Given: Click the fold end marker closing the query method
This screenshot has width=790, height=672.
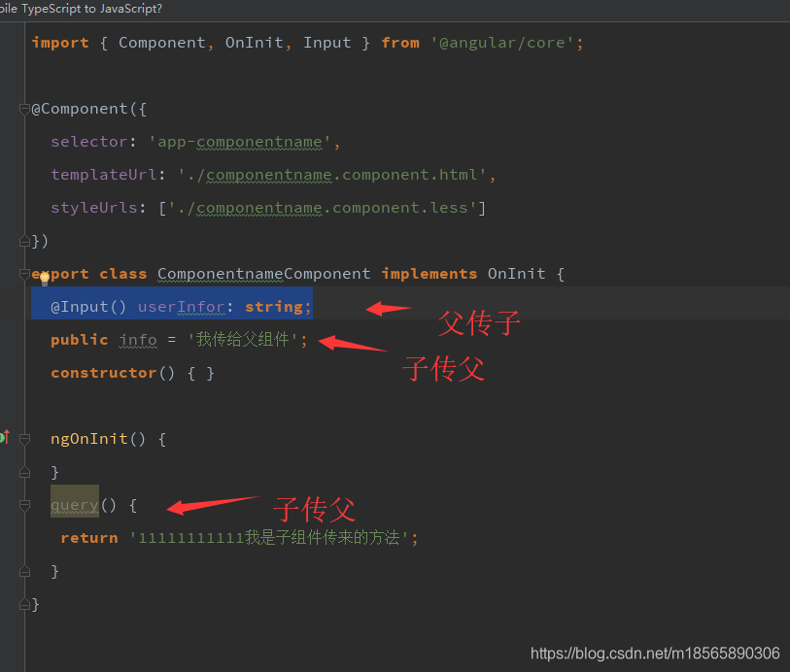Looking at the screenshot, I should (x=24, y=571).
